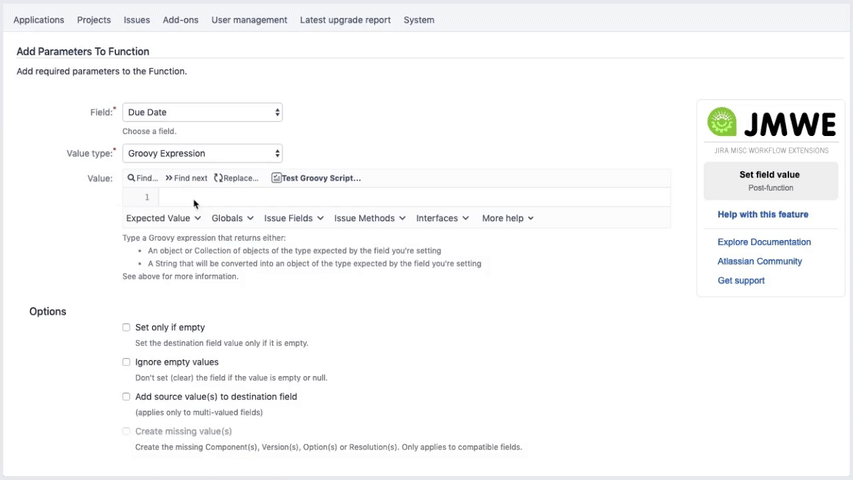Toggle the Ignore empty values checkbox
Viewport: 853px width, 480px height.
pos(126,362)
